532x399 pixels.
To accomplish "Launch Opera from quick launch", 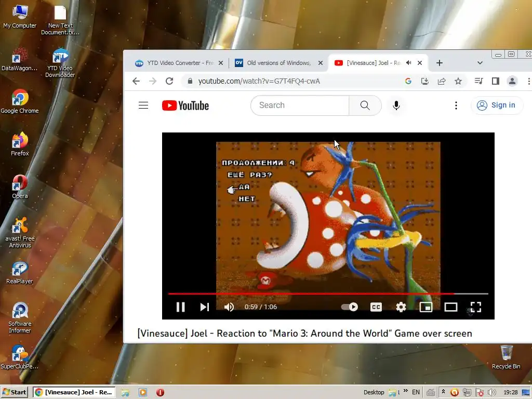I will point(161,393).
